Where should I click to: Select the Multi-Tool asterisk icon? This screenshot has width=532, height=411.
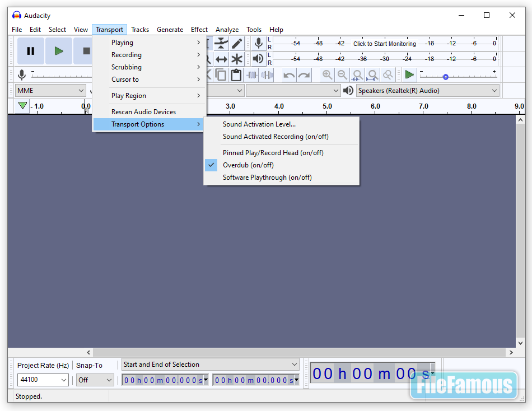[237, 59]
